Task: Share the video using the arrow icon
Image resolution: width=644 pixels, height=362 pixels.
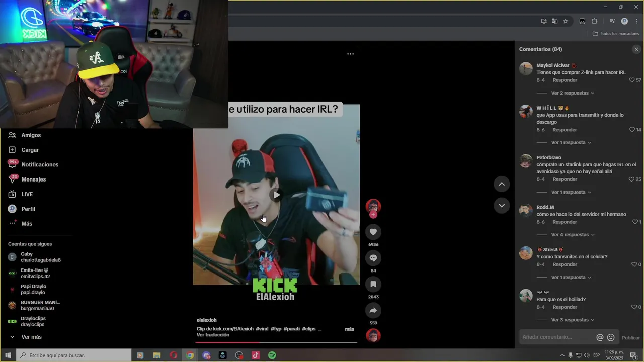Action: point(373,310)
